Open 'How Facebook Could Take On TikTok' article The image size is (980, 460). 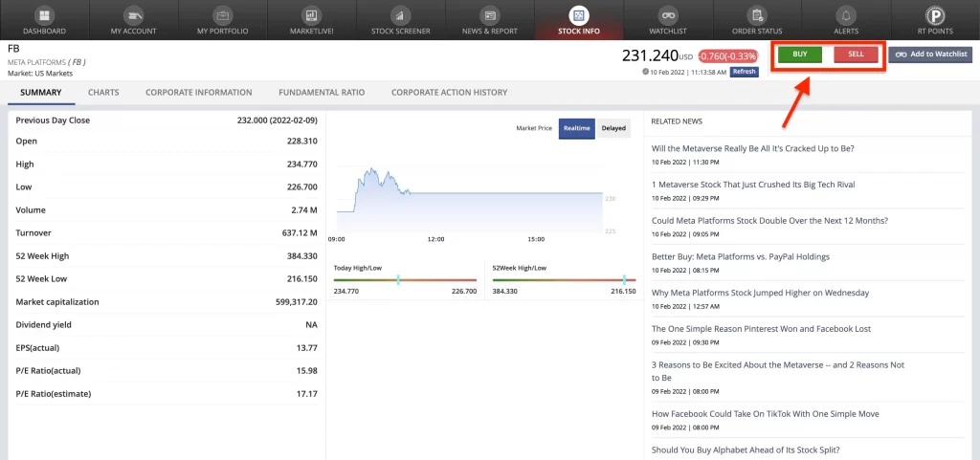point(765,414)
